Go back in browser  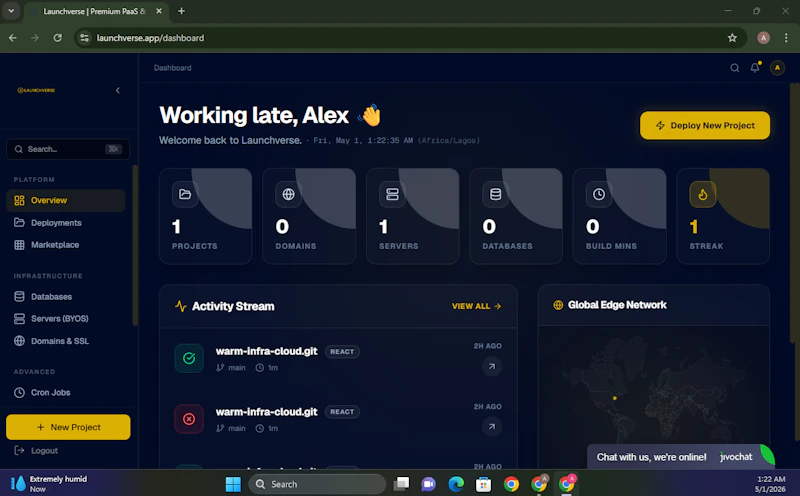tap(13, 38)
